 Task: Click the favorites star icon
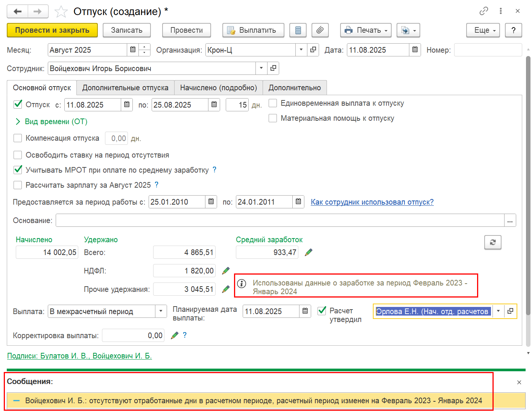click(x=61, y=12)
